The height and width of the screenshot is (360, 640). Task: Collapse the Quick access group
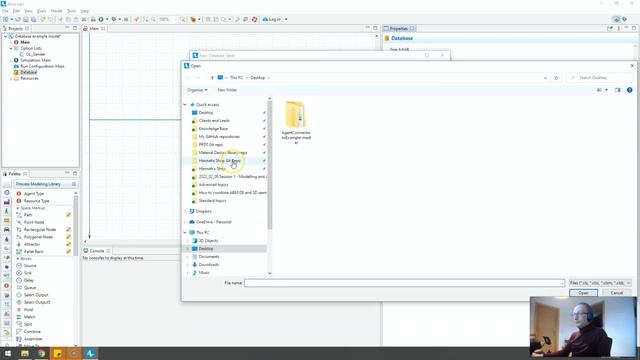point(185,105)
